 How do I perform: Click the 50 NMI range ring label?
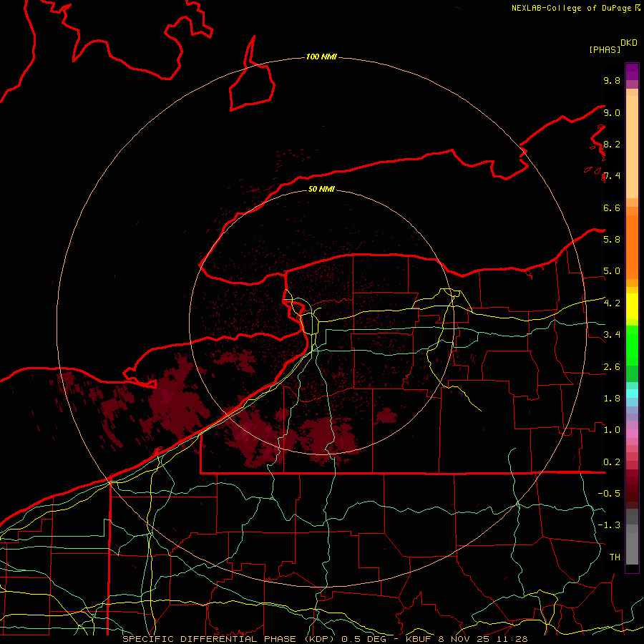click(321, 189)
